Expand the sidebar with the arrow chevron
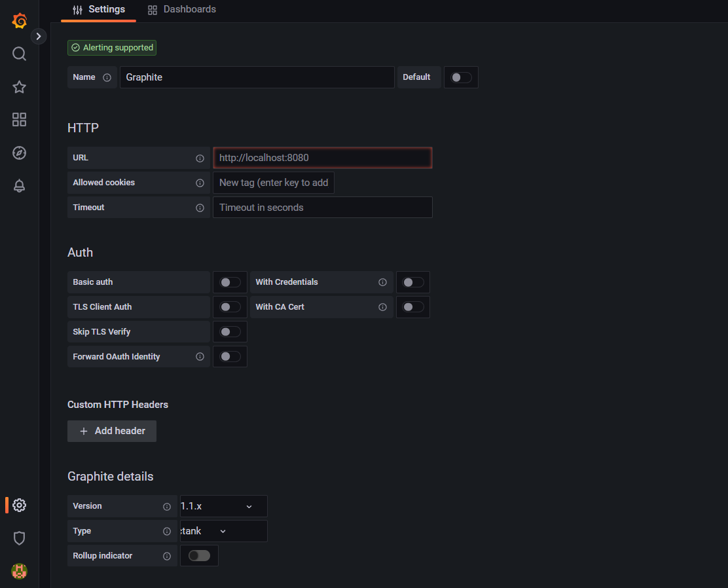Viewport: 728px width, 588px height. 39,36
